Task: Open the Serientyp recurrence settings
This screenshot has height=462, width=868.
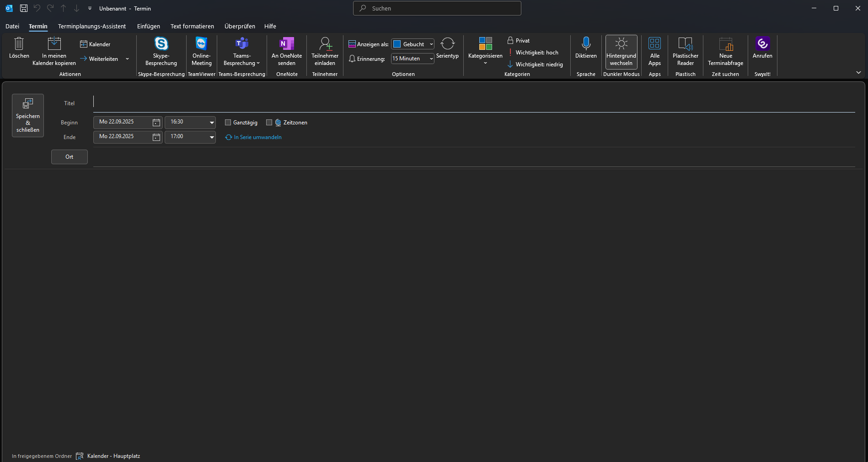Action: pyautogui.click(x=447, y=44)
